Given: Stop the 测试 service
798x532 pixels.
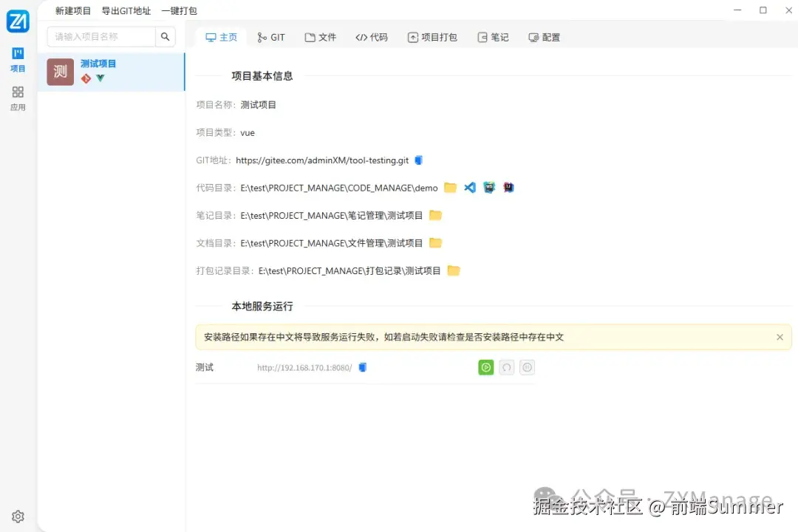Looking at the screenshot, I should pos(527,366).
